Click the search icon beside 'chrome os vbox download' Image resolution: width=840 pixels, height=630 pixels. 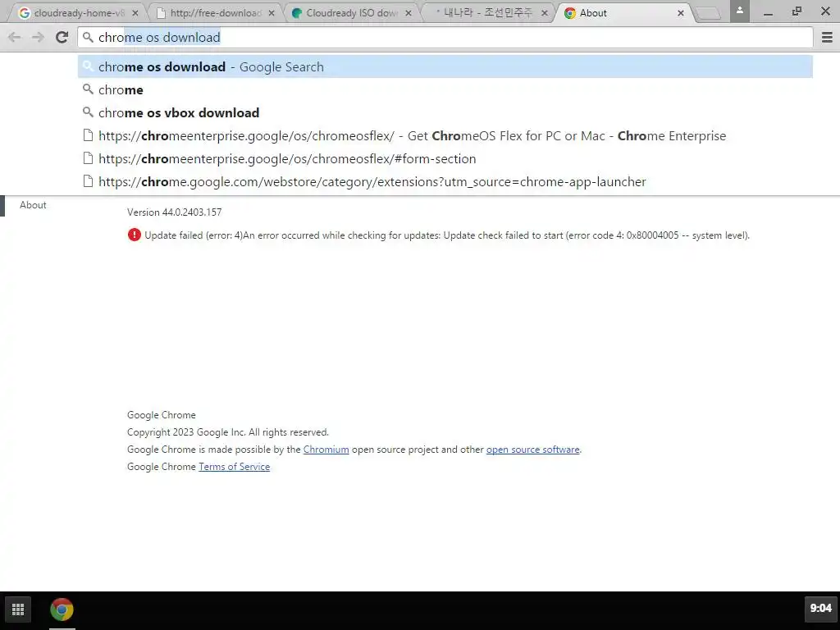coord(88,112)
